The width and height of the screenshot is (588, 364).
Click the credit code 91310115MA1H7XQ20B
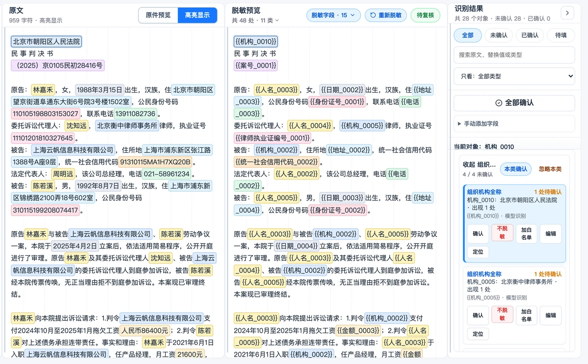pos(155,162)
